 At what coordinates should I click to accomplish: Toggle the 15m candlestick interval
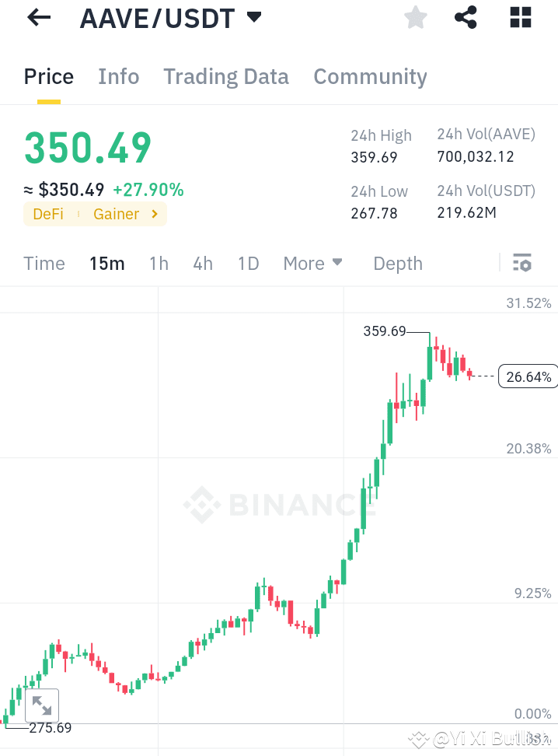tap(106, 263)
